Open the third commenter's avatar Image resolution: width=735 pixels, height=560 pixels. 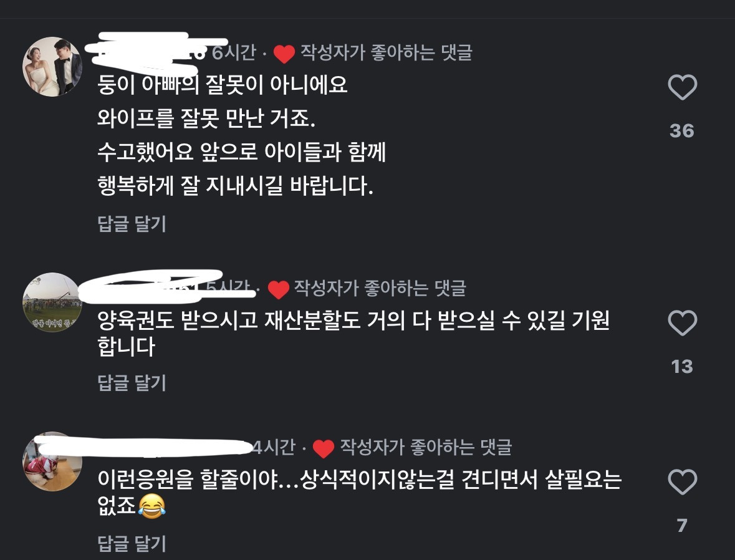point(52,461)
